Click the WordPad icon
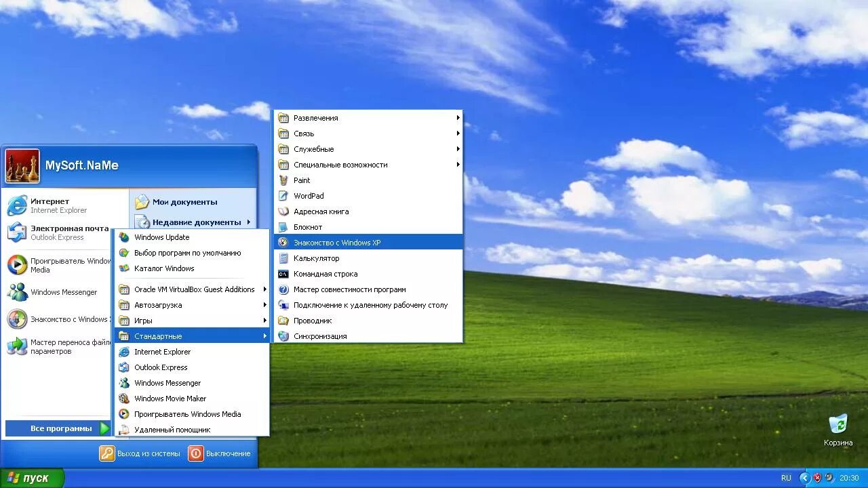Screen dimensions: 868x488 point(283,196)
